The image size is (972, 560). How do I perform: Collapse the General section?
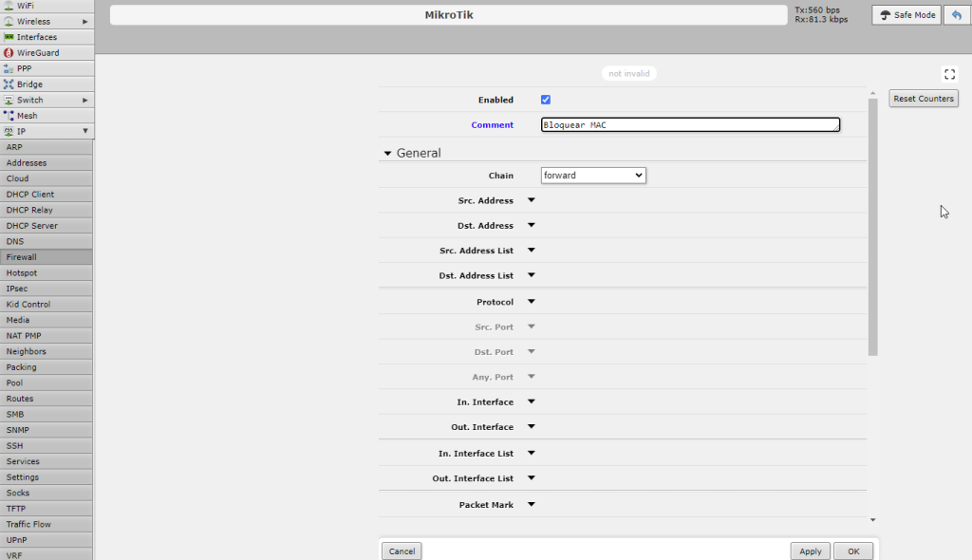(387, 152)
